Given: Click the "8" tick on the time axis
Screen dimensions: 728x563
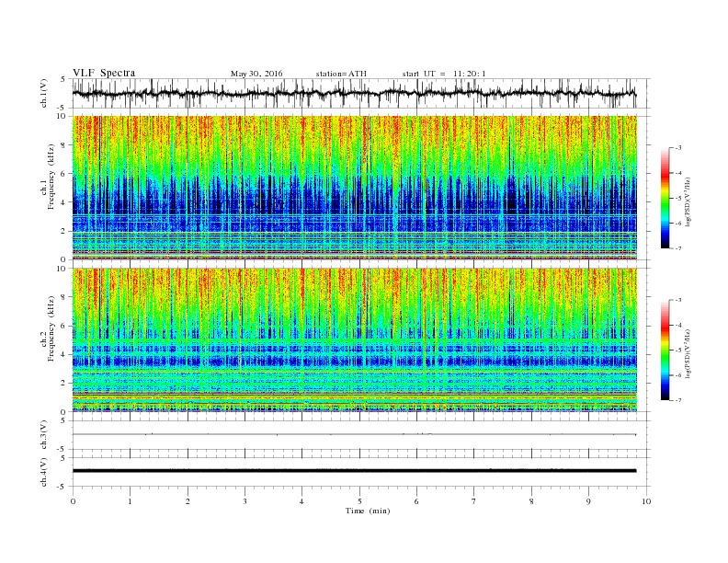Looking at the screenshot, I should point(531,501).
